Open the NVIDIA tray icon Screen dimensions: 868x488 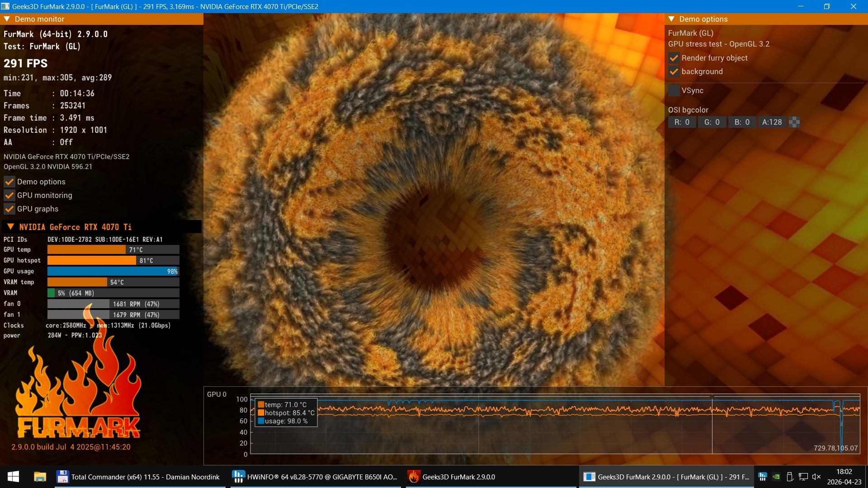click(x=776, y=477)
